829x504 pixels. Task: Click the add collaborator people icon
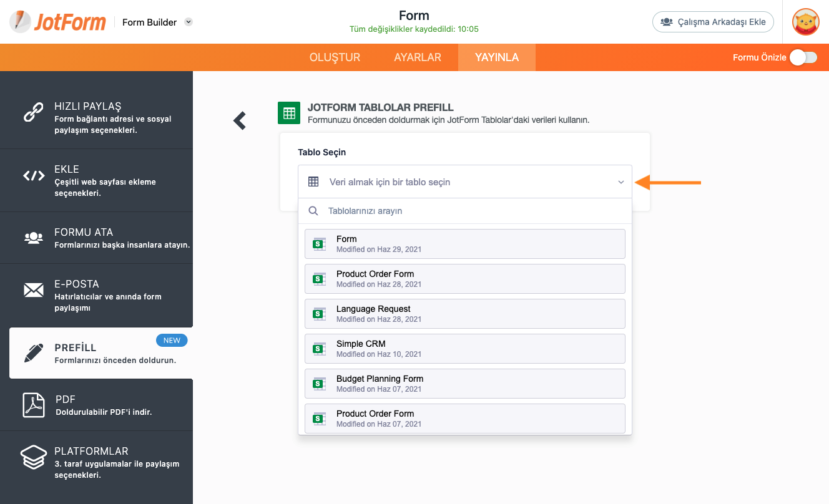666,22
